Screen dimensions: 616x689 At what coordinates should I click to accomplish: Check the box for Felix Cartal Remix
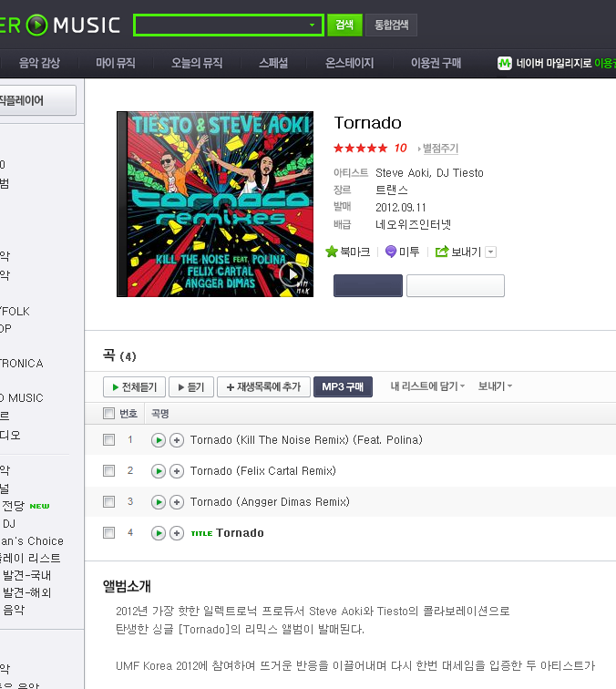click(x=108, y=471)
